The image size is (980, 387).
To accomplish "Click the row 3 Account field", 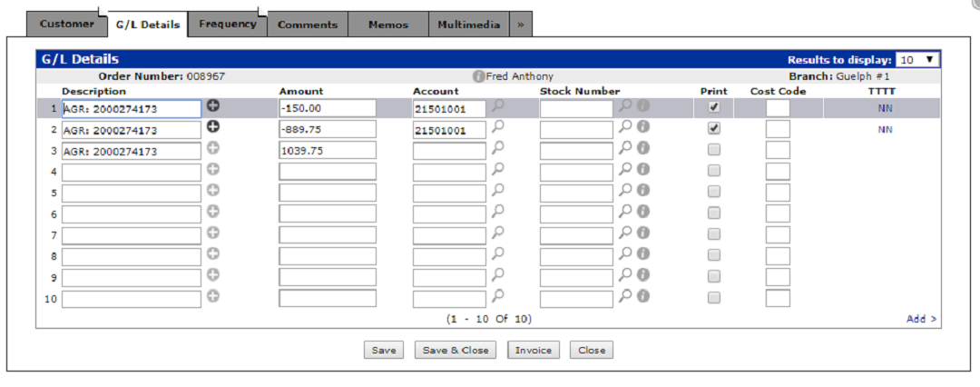I will tap(449, 151).
